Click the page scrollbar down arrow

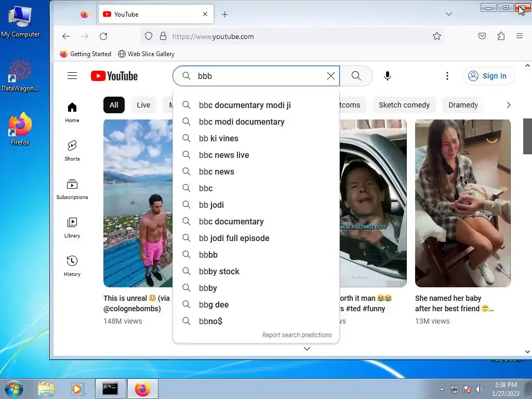[x=528, y=352]
